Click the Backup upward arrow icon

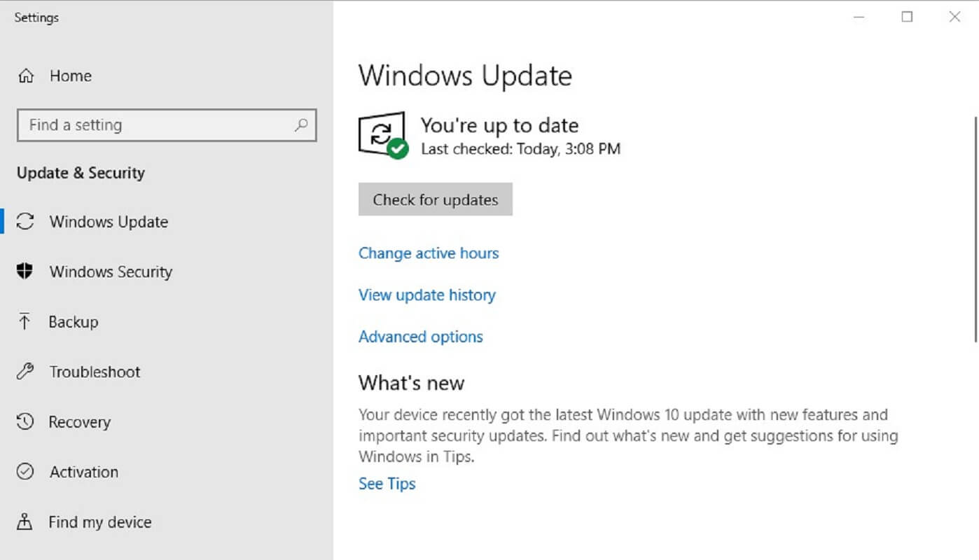coord(25,321)
